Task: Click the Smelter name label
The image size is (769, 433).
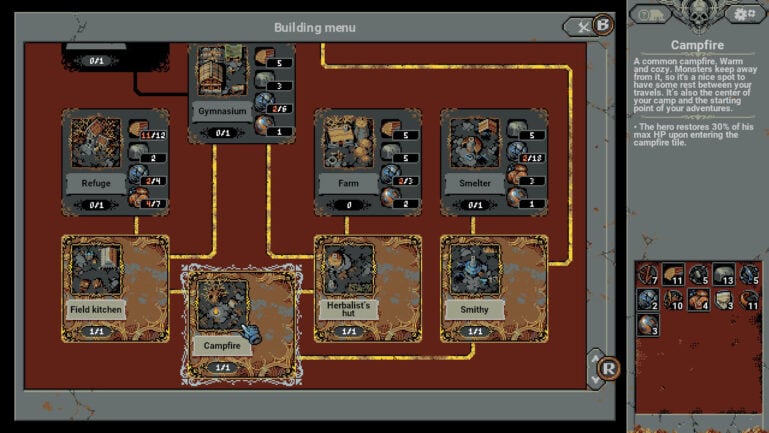Action: coord(473,184)
